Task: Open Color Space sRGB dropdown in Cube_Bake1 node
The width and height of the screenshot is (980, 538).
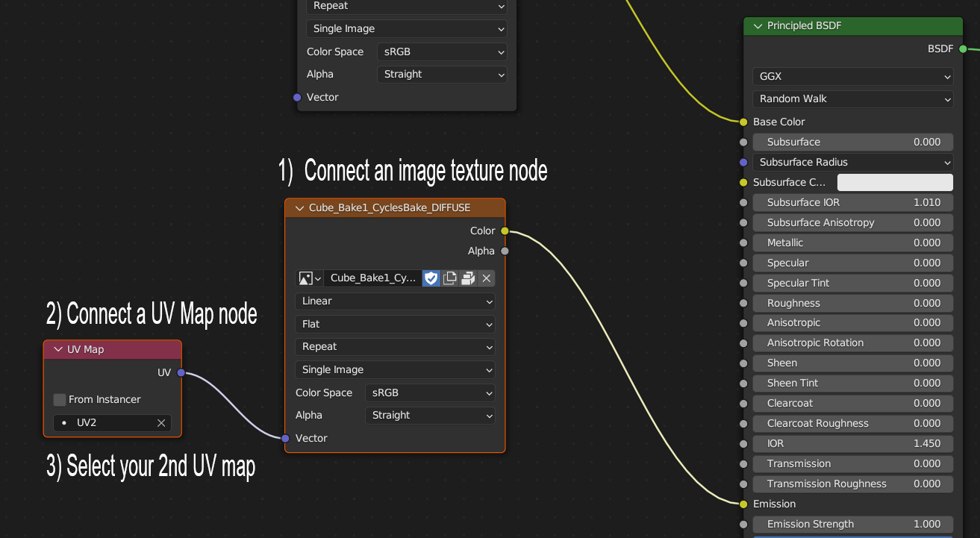Action: 430,393
